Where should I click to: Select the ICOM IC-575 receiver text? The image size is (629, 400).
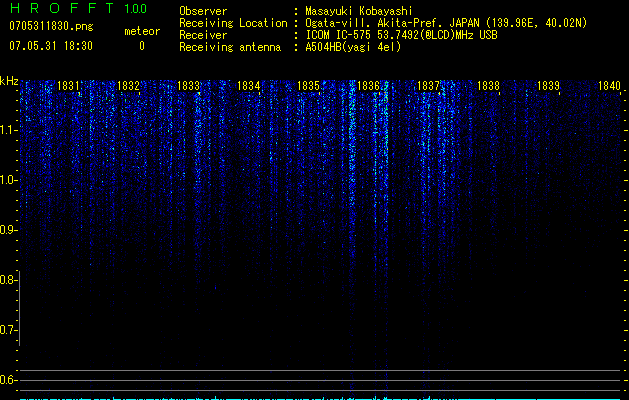(401, 35)
